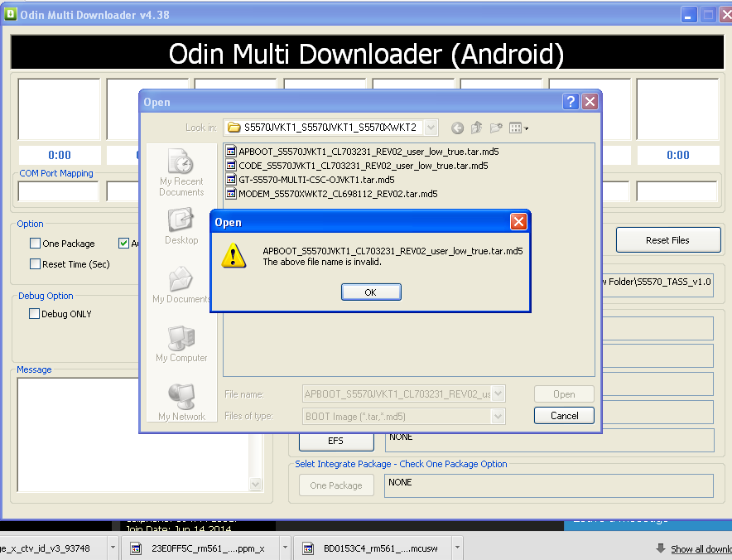
Task: Click Reset Files button in Odin
Action: click(668, 240)
